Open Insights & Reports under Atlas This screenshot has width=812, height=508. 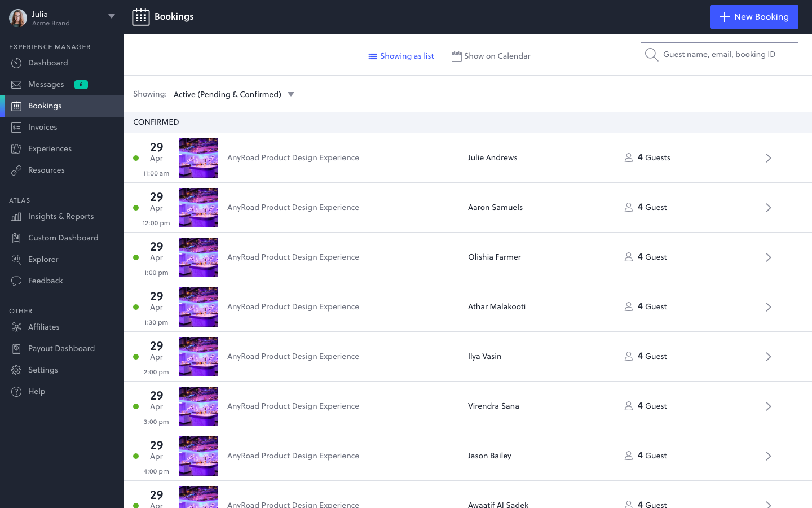click(x=61, y=216)
